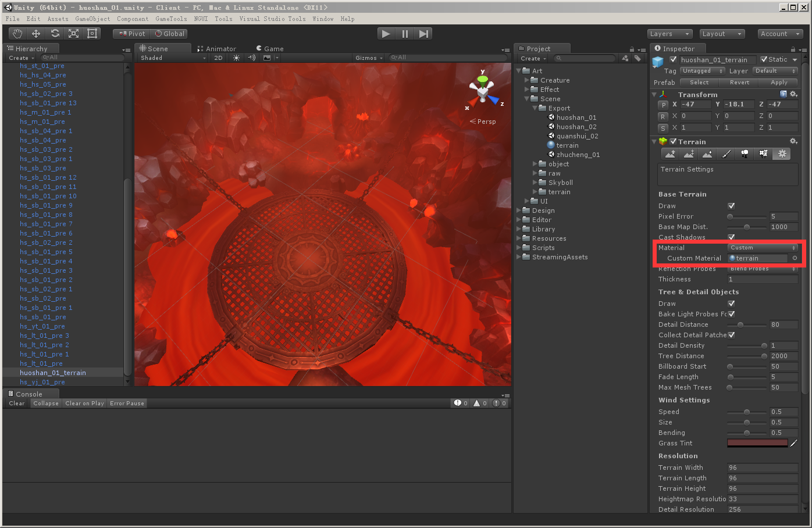Screen dimensions: 812x528
Task: Toggle Bake Light Probes checkbox
Action: 731,314
